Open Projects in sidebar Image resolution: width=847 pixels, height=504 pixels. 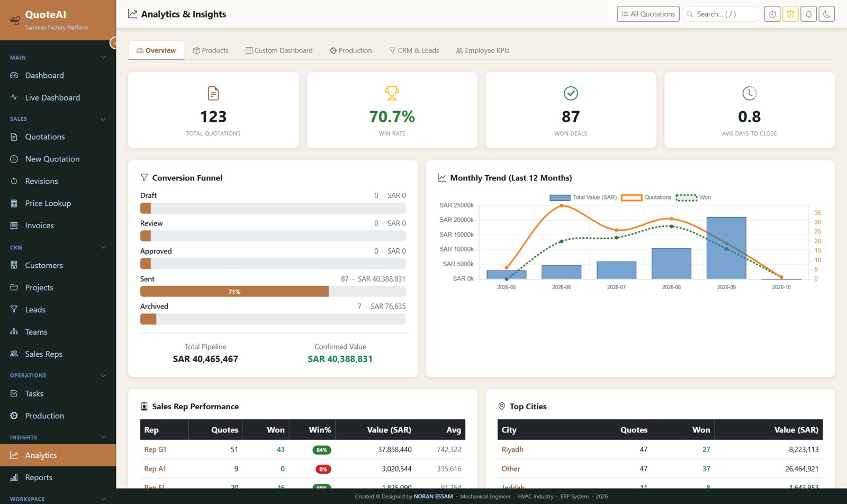(x=58, y=287)
